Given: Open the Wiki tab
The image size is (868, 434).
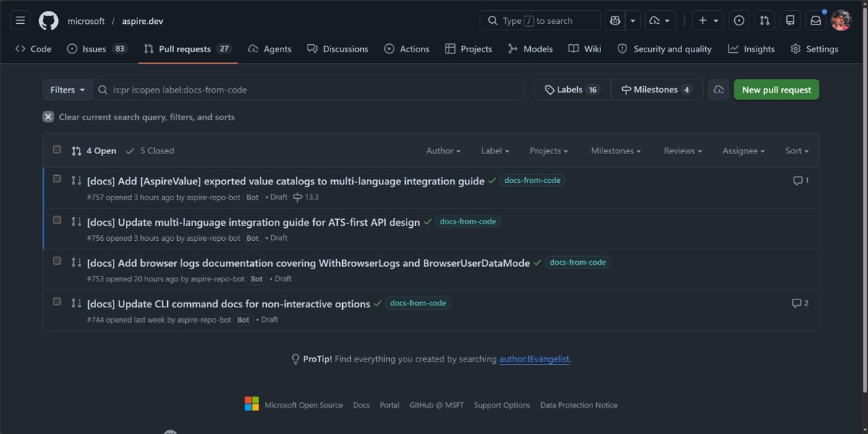Looking at the screenshot, I should (x=584, y=49).
